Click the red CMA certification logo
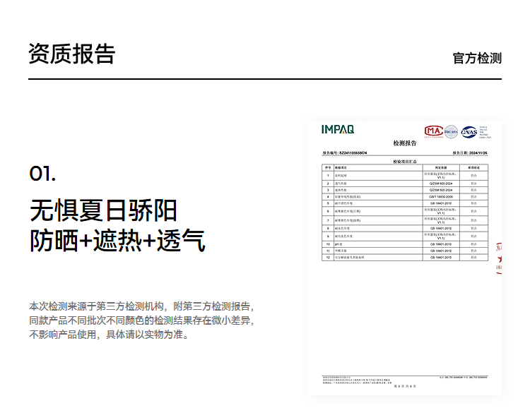530x420 pixels. click(434, 131)
